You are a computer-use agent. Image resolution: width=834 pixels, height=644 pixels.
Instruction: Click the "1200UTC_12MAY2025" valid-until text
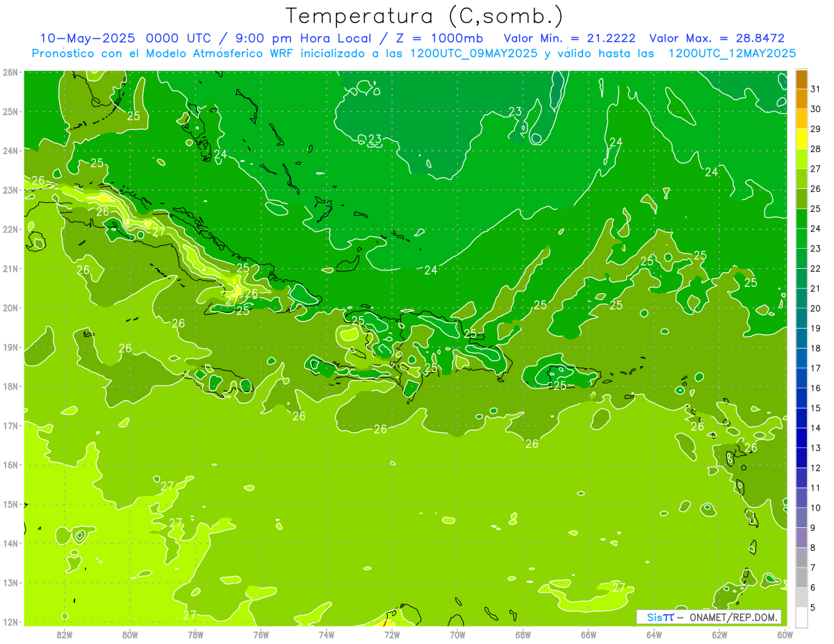(x=733, y=53)
